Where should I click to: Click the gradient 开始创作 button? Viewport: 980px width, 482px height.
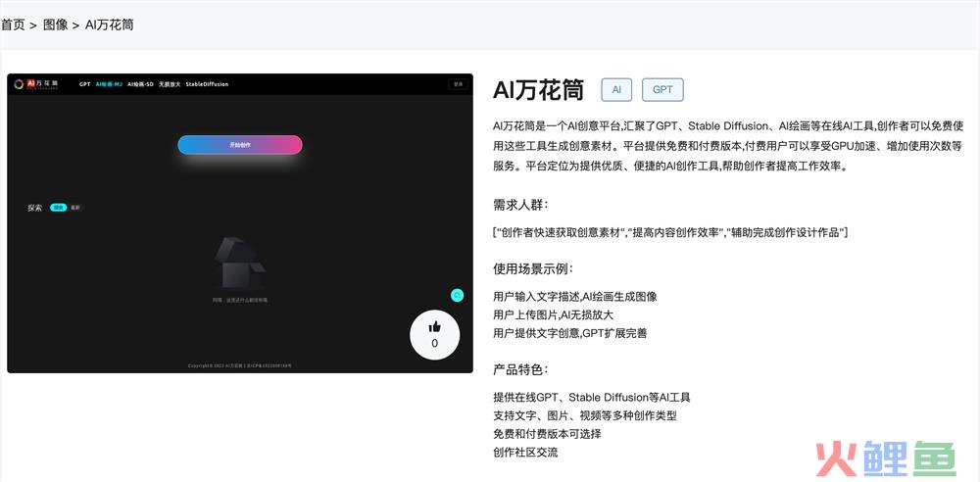point(240,144)
